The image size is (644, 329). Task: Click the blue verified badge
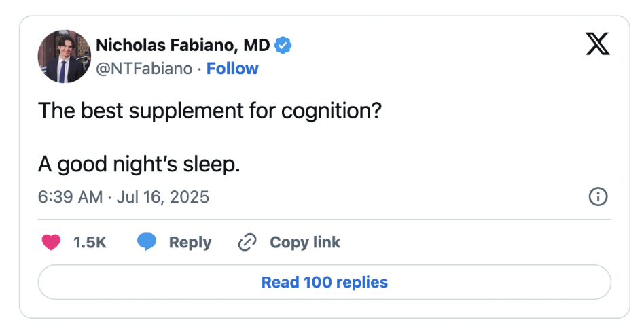tap(283, 46)
